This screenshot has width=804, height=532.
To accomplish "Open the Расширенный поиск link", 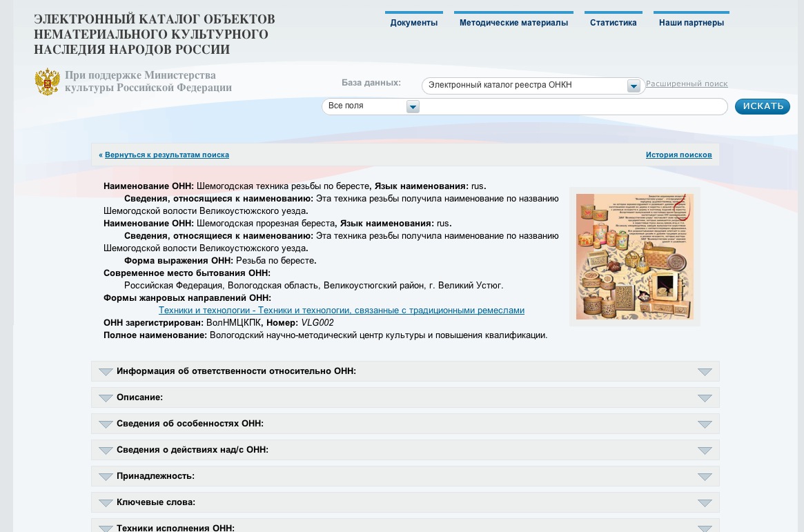I will pyautogui.click(x=687, y=83).
